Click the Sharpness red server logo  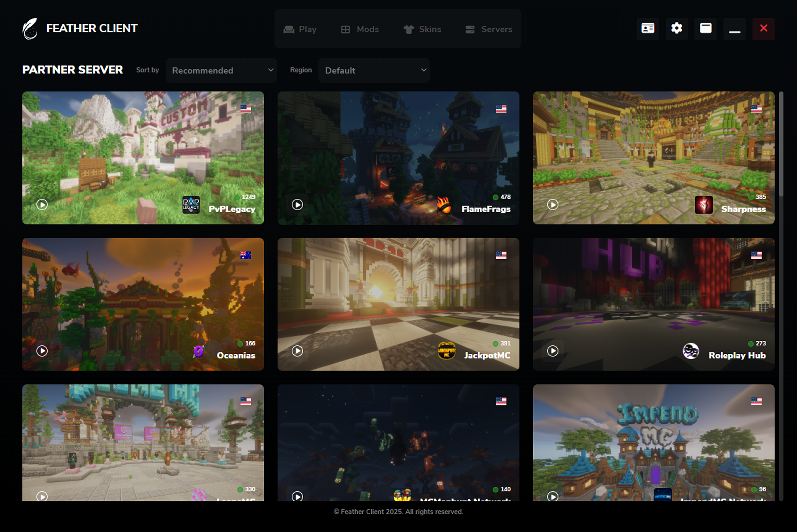704,205
